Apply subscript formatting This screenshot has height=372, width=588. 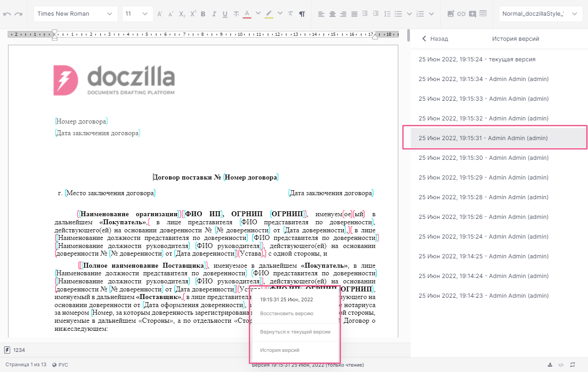pos(182,14)
